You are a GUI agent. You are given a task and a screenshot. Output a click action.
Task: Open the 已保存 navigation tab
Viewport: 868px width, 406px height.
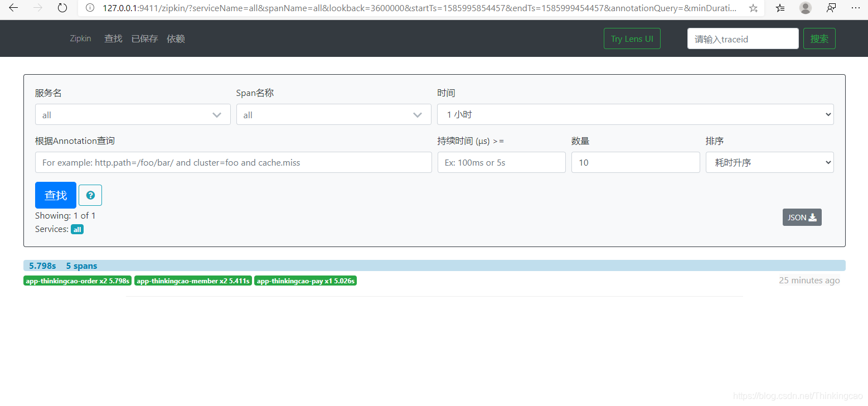tap(144, 38)
